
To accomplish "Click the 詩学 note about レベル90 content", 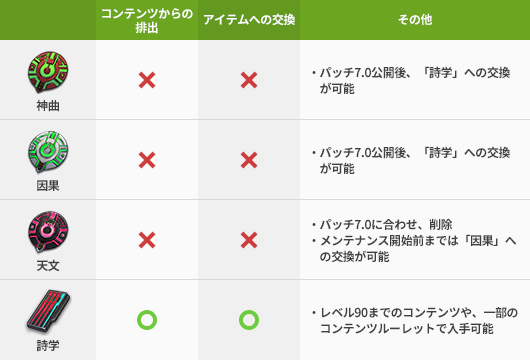I will (x=415, y=320).
